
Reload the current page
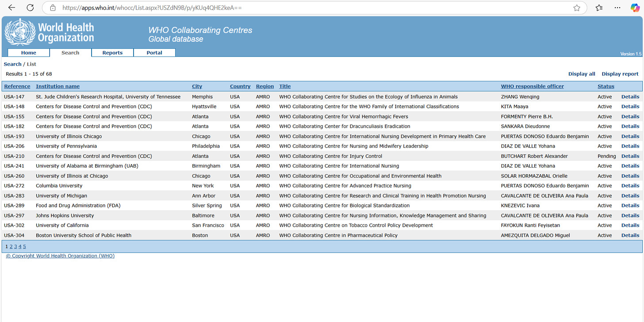tap(30, 8)
